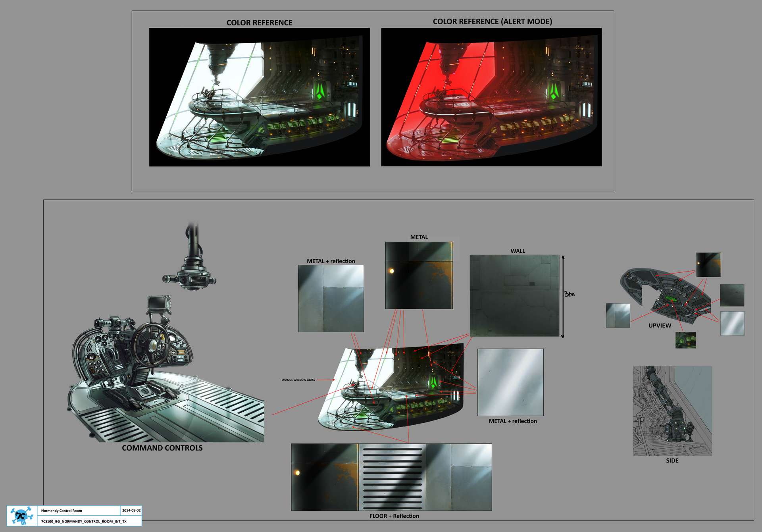Select the FLOOR + Reflection texture strip
The image size is (762, 532).
tap(391, 477)
